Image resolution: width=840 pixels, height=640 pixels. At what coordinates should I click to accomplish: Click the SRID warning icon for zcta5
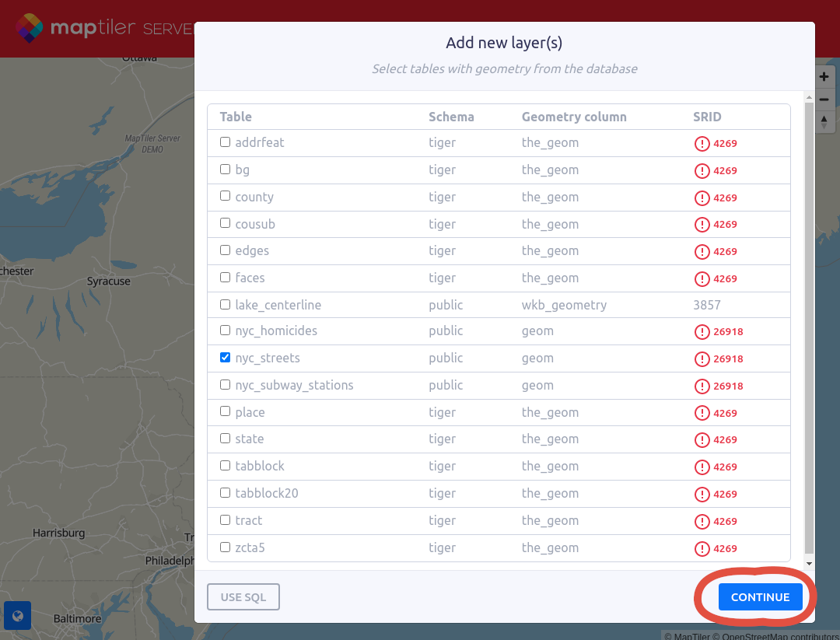point(702,548)
